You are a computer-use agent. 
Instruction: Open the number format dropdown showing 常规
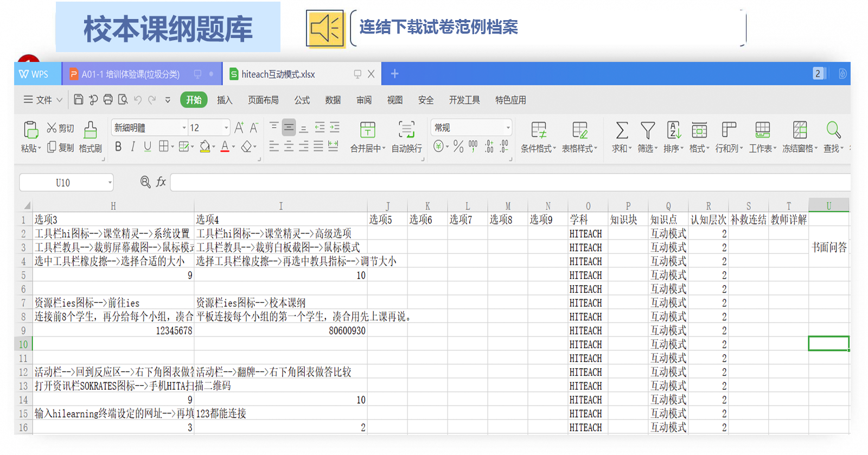[x=508, y=128]
